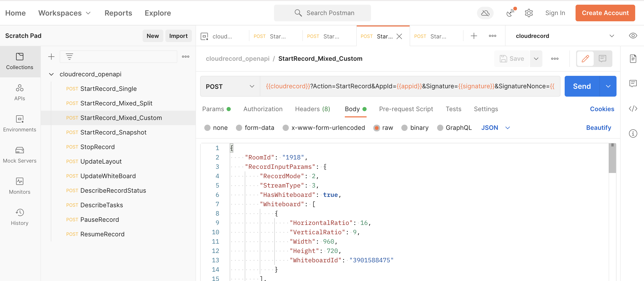
Task: Click the StartRecord_Mixed_Split collection item
Action: pyautogui.click(x=116, y=103)
